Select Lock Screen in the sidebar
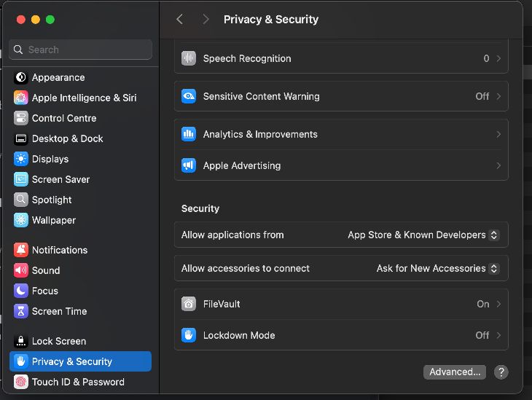Screen dimensions: 532x400 [x=59, y=341]
